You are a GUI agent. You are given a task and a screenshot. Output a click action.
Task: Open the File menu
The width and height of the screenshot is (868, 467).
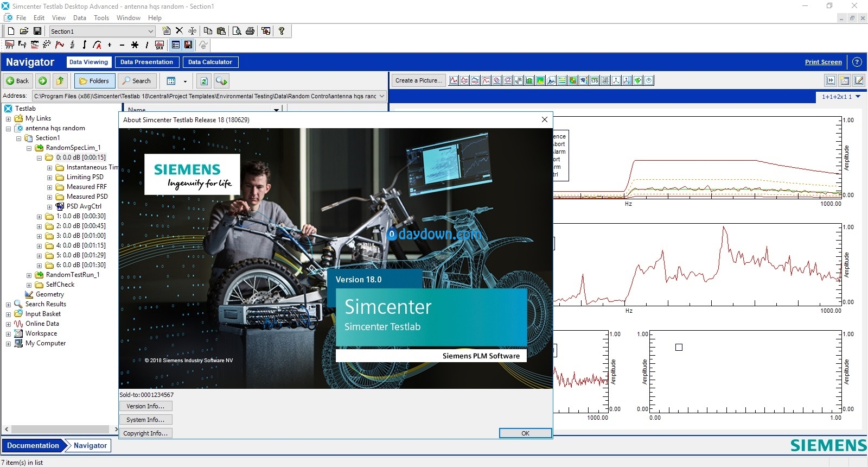21,17
